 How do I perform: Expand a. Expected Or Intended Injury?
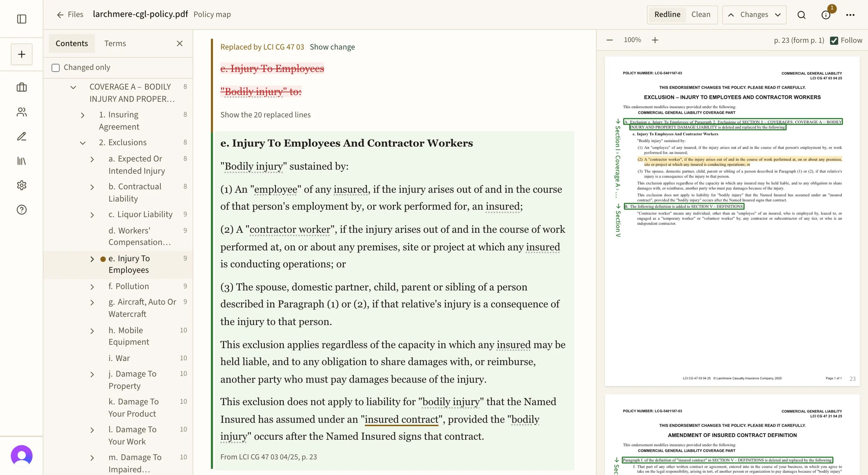[92, 159]
